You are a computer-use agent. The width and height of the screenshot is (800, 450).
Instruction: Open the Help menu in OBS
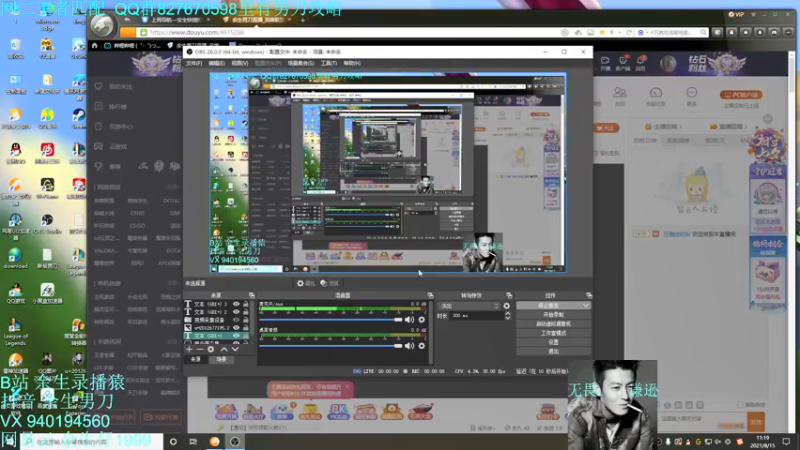tap(352, 63)
